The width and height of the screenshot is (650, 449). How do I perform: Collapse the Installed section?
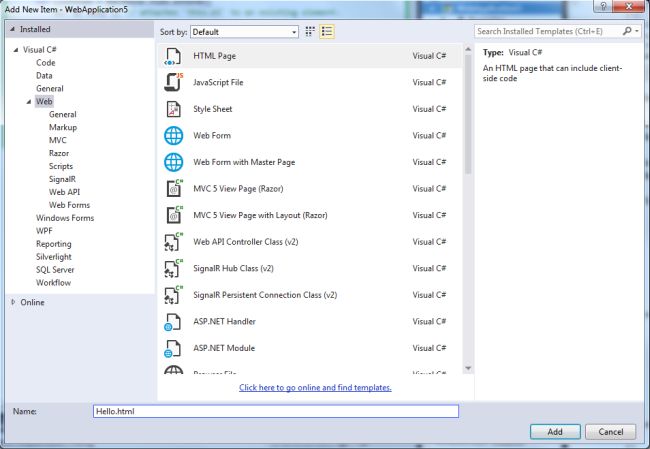[x=12, y=29]
